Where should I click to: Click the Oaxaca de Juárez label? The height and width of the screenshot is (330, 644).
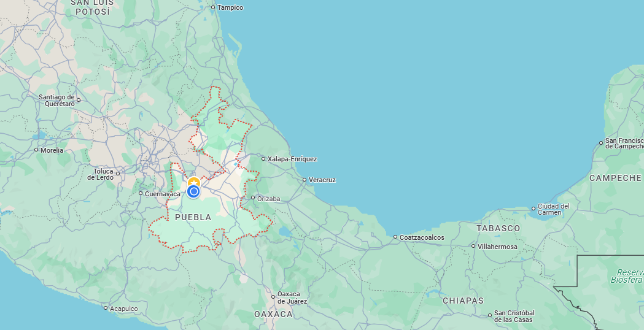292,297
